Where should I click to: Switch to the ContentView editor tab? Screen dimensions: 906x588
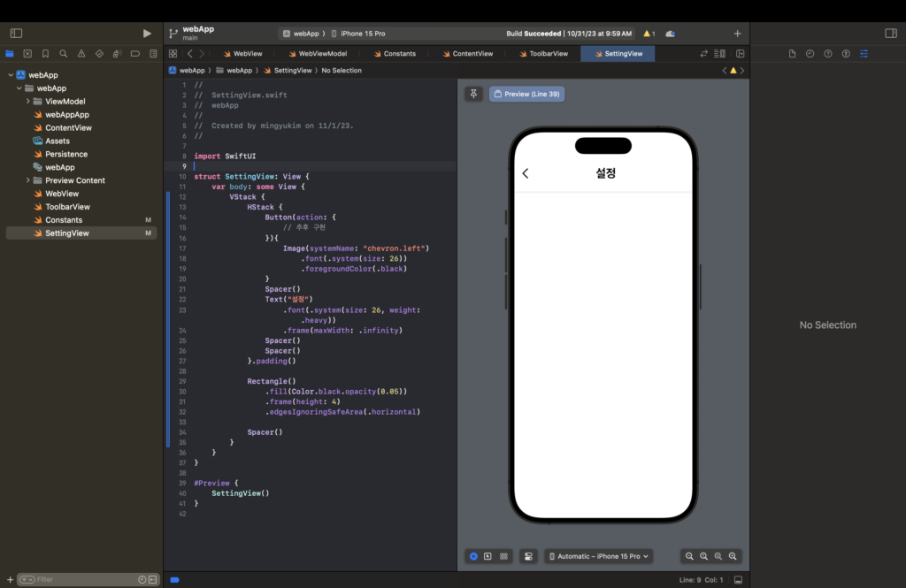pyautogui.click(x=467, y=54)
